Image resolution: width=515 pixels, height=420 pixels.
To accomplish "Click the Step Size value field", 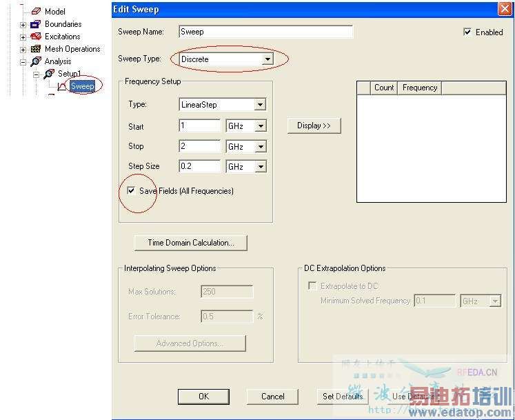I will (x=200, y=166).
